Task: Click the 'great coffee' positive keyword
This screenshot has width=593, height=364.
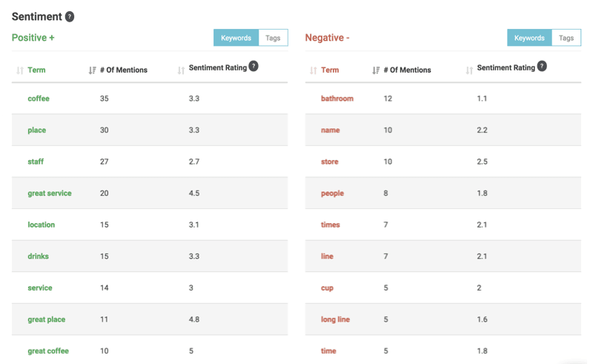Action: [48, 351]
